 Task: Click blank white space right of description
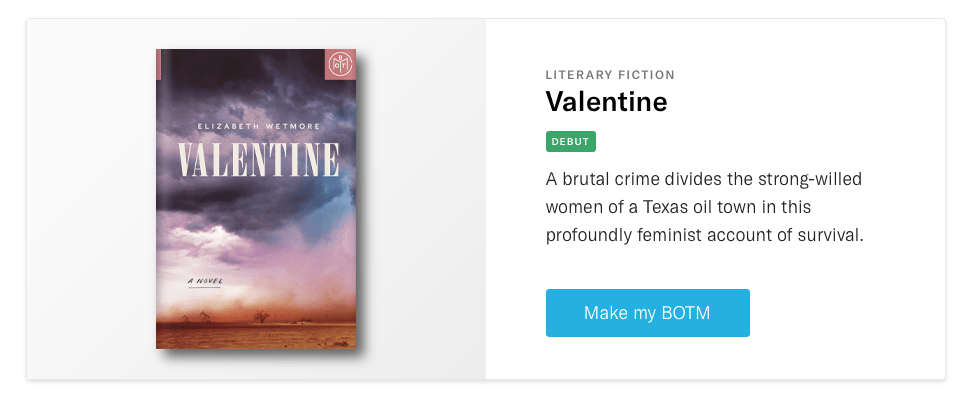coord(905,210)
